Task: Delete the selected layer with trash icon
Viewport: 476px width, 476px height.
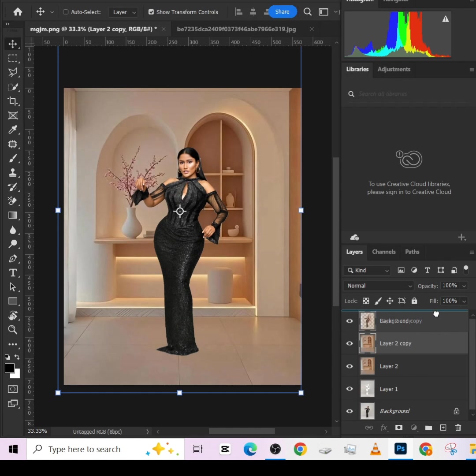Action: [x=458, y=428]
